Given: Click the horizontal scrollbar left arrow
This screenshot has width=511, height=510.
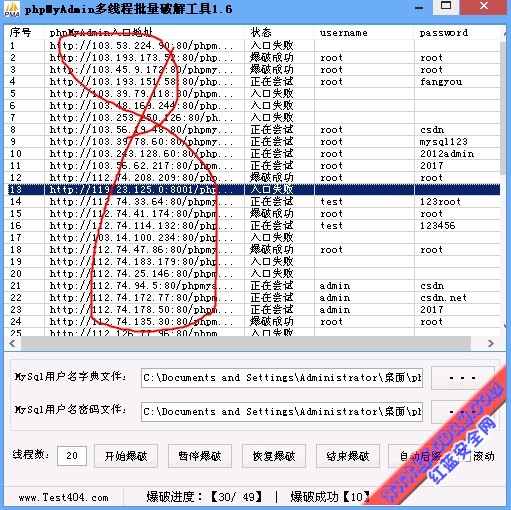Looking at the screenshot, I should [12, 343].
